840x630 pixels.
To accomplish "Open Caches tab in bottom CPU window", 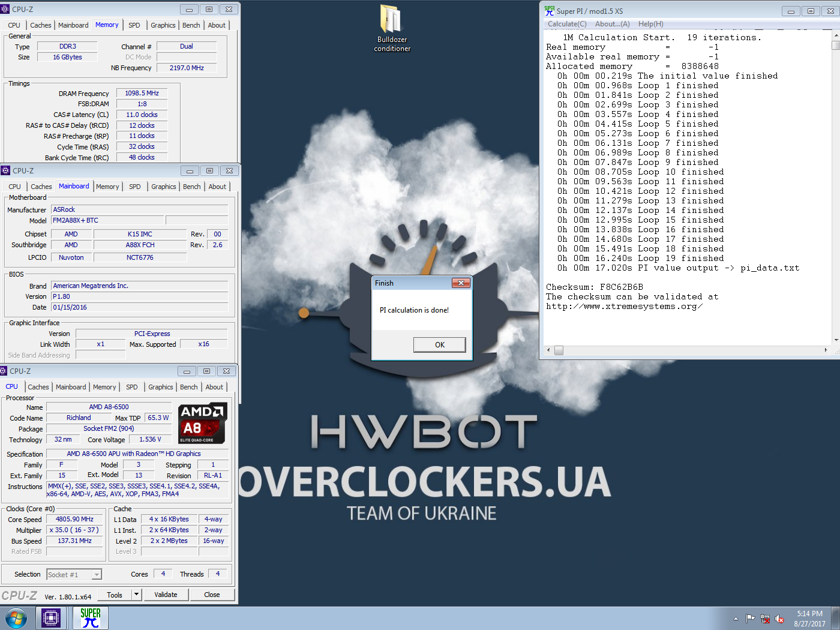I will point(38,387).
